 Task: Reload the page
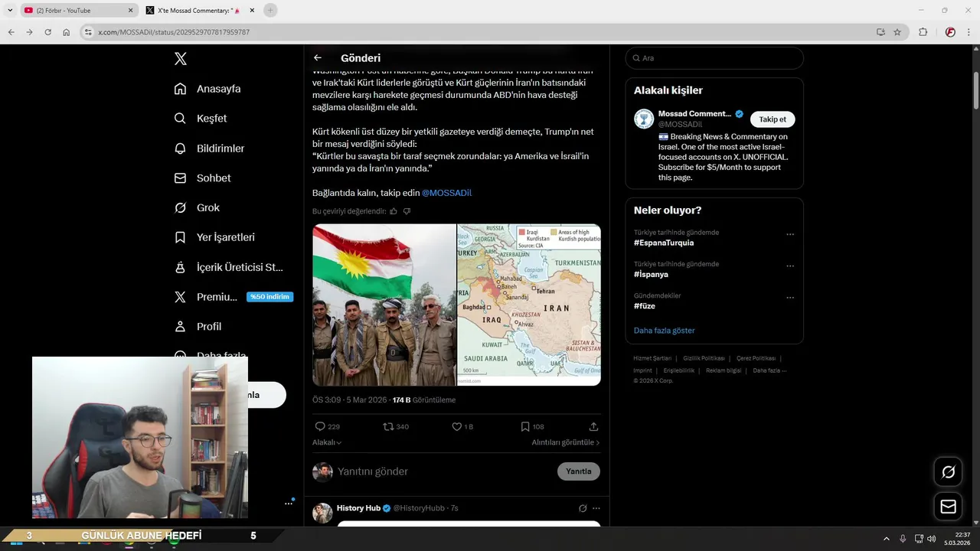point(47,32)
